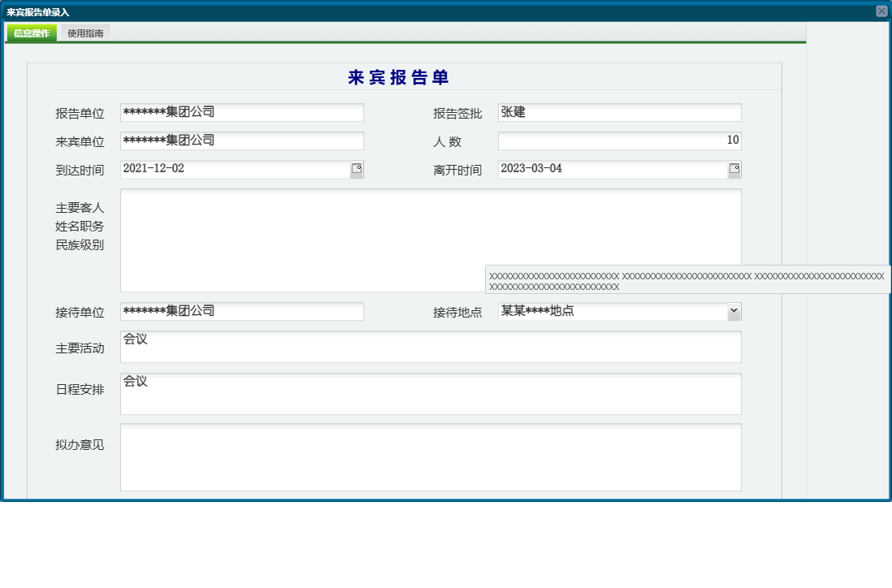Click the 到达时间 date field 2021-12-02
Screen dimensions: 892x588
(x=236, y=169)
